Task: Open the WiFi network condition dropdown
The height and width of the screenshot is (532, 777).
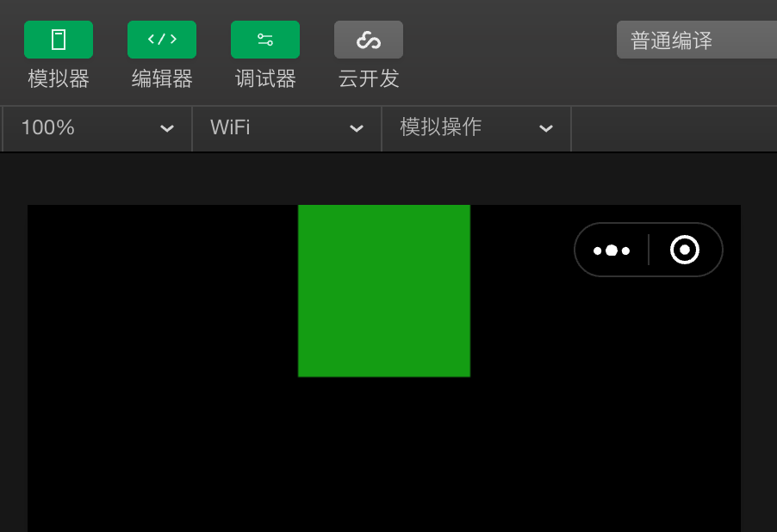Action: click(x=284, y=128)
